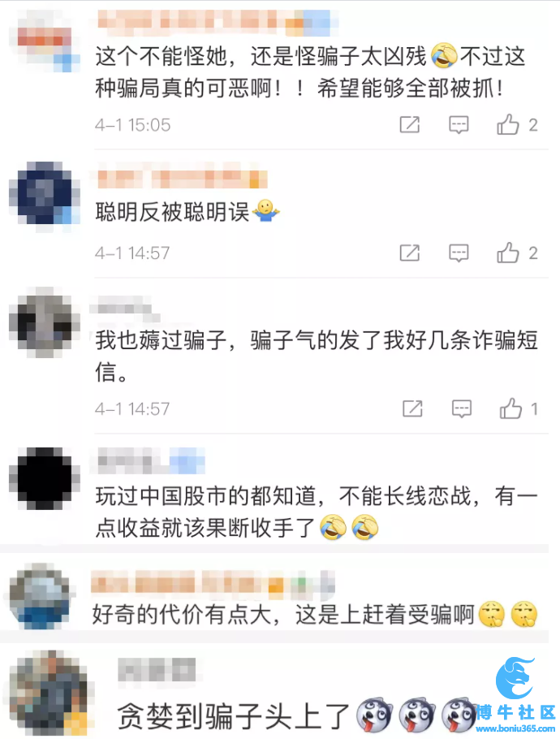This screenshot has width=560, height=739.
Task: Reply to the 我也薅过骗子 comment
Action: point(462,408)
